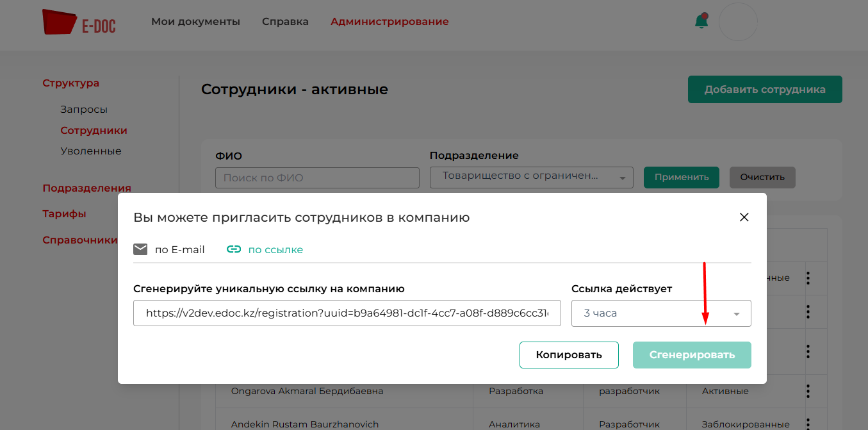Click the chain link icon

pyautogui.click(x=234, y=249)
